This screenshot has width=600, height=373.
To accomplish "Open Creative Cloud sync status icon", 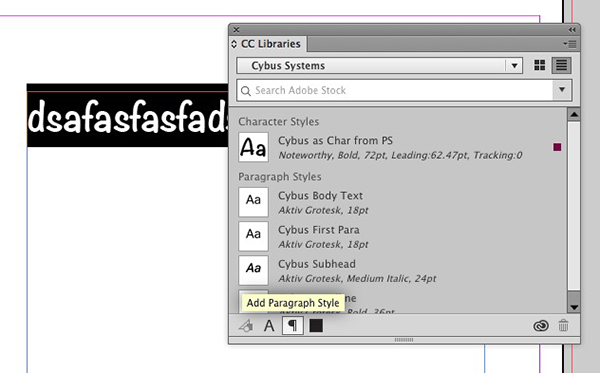I will click(541, 326).
